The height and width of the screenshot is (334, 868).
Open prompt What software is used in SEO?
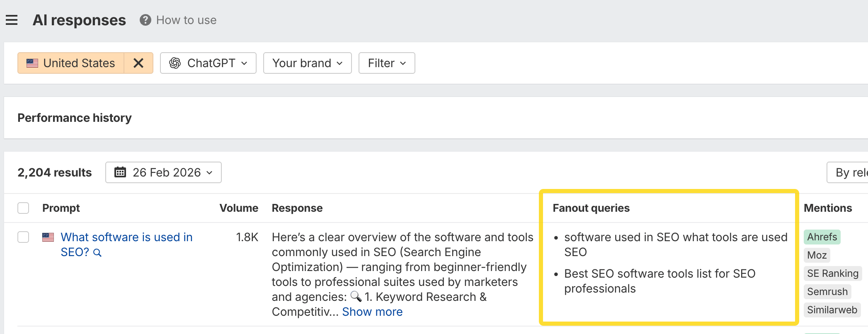[x=126, y=244]
